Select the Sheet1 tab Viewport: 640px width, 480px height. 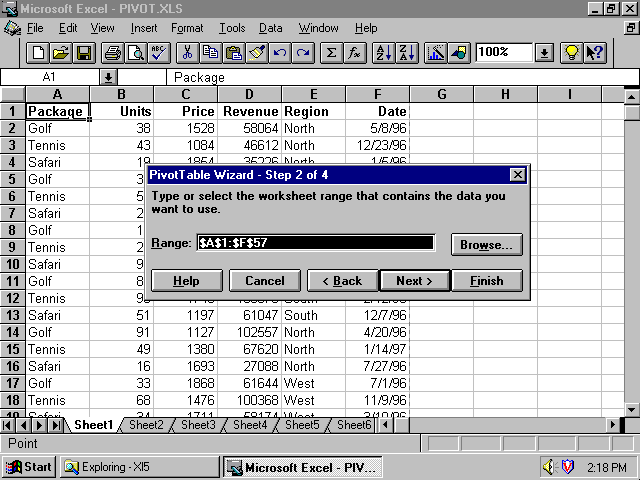point(93,425)
